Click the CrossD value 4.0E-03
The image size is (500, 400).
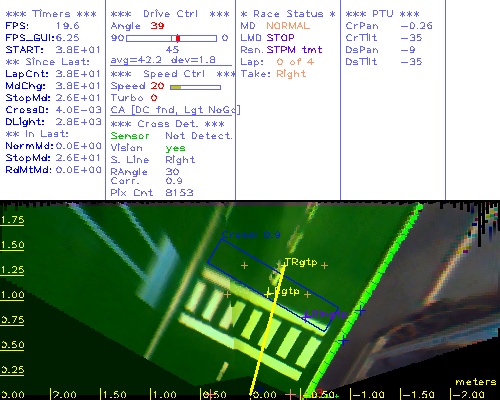(x=78, y=110)
